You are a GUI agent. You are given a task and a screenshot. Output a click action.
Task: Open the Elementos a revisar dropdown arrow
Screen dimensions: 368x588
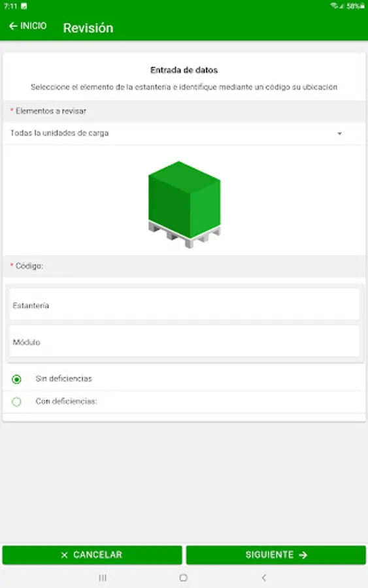(x=339, y=133)
